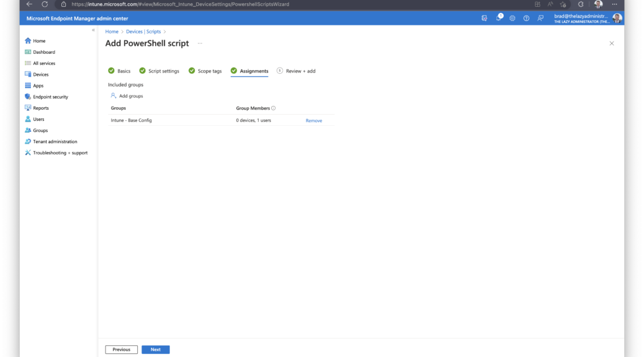This screenshot has width=644, height=357.
Task: Open Apps via its grid icon
Action: [x=28, y=86]
